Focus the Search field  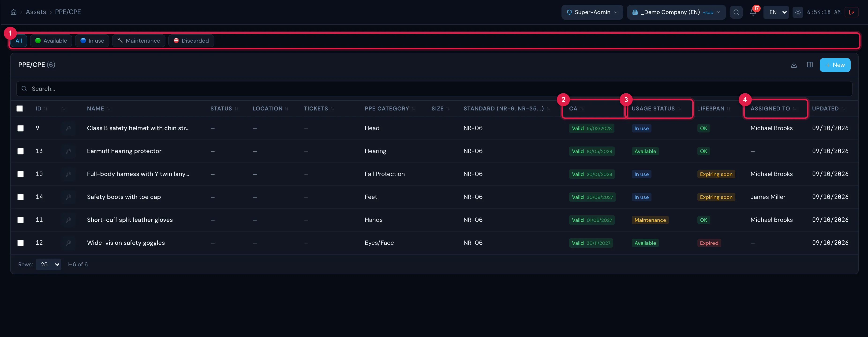pyautogui.click(x=434, y=88)
